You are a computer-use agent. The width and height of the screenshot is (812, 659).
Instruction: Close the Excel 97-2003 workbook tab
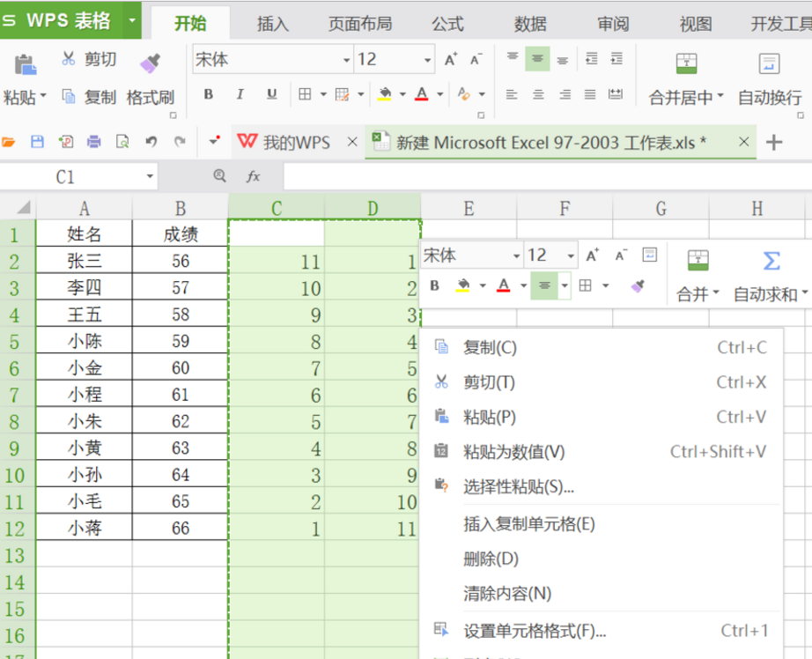click(743, 142)
